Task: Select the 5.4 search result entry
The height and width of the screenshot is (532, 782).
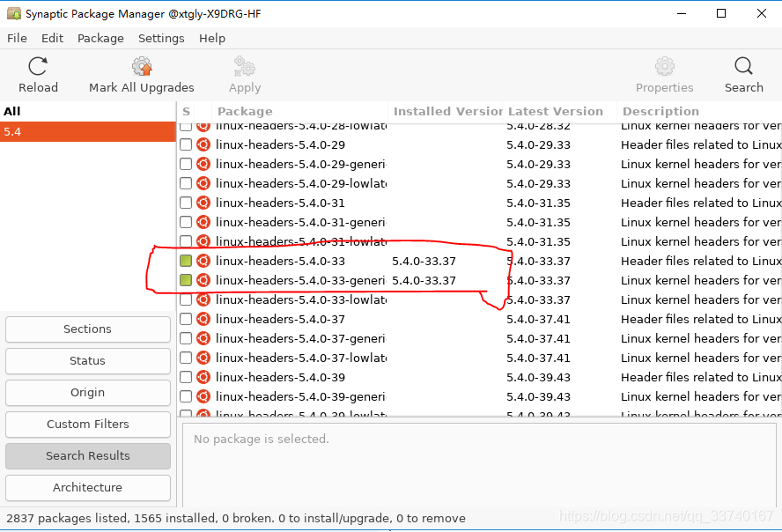Action: click(x=88, y=131)
